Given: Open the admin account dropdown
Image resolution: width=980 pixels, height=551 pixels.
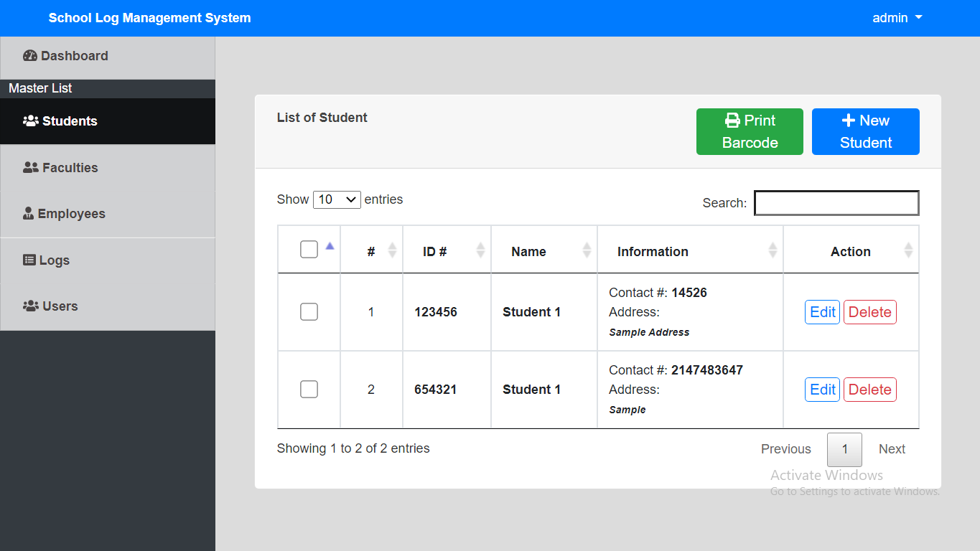Looking at the screenshot, I should coord(896,17).
